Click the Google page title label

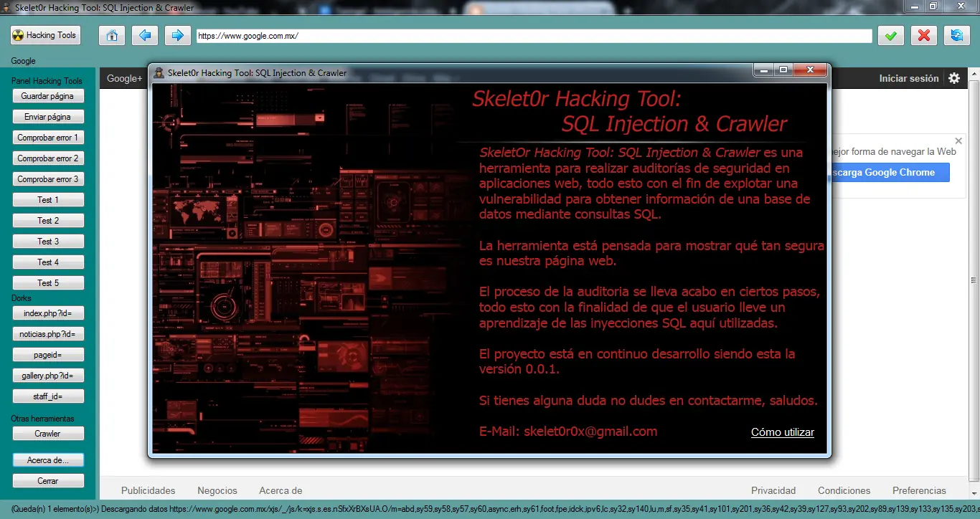click(x=23, y=61)
